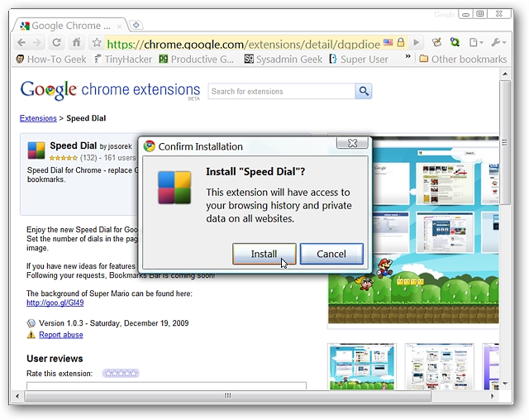Click the magnifier search button for extensions
Viewport: 529px width, 420px height.
click(x=364, y=91)
